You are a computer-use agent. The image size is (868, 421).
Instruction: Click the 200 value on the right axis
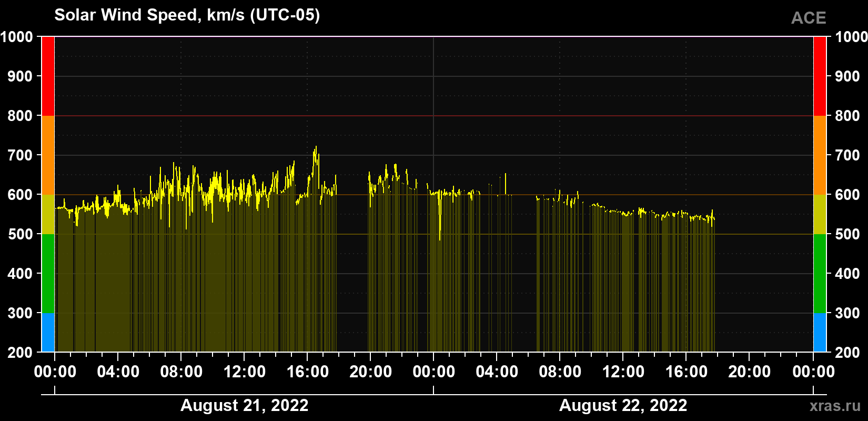point(847,353)
